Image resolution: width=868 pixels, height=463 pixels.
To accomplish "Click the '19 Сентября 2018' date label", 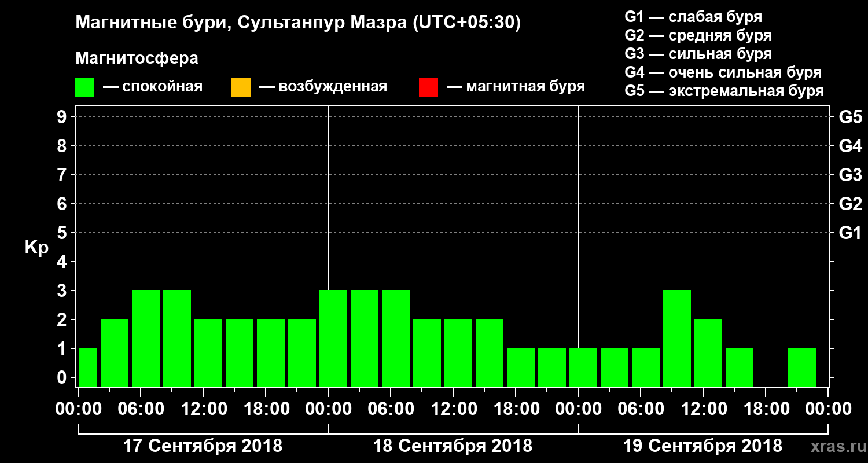I will 703,446.
